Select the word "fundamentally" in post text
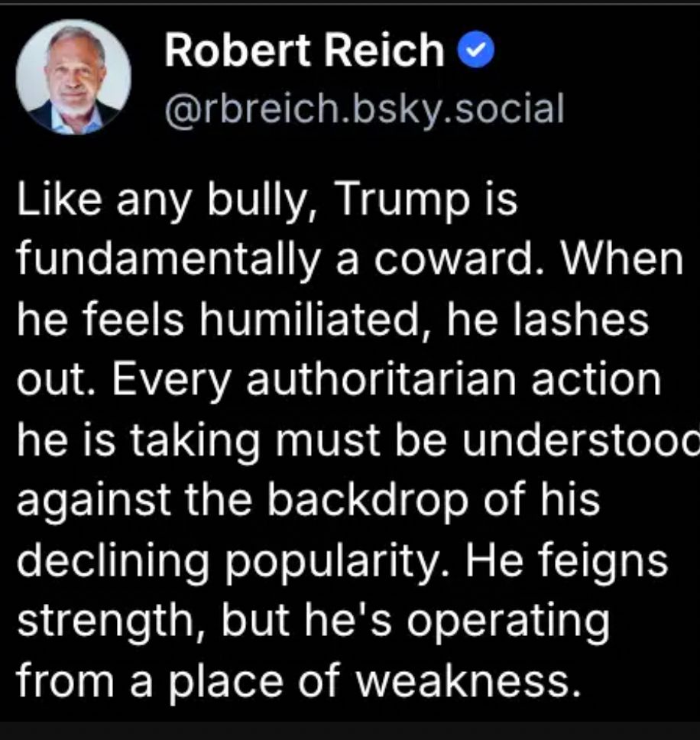The image size is (700, 740). tap(169, 259)
